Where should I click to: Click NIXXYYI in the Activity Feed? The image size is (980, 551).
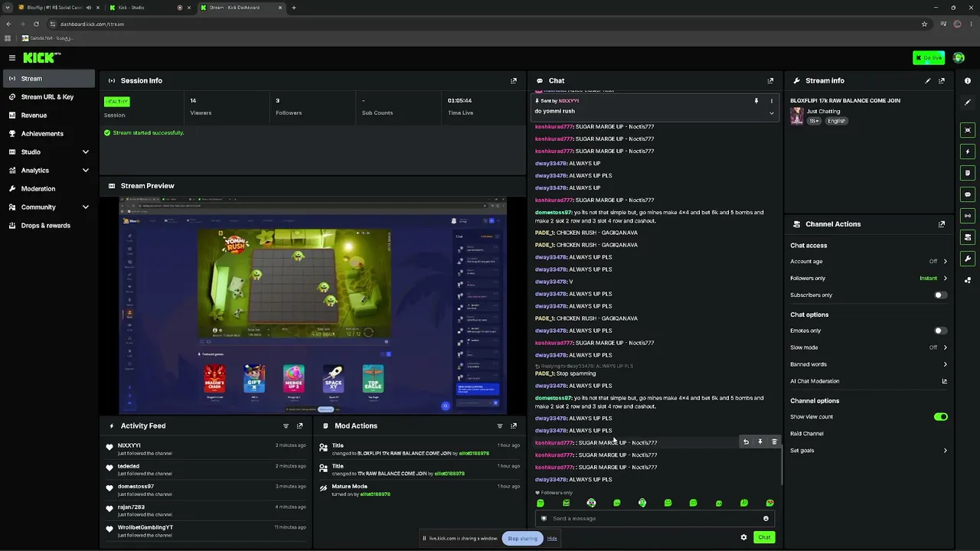click(129, 445)
